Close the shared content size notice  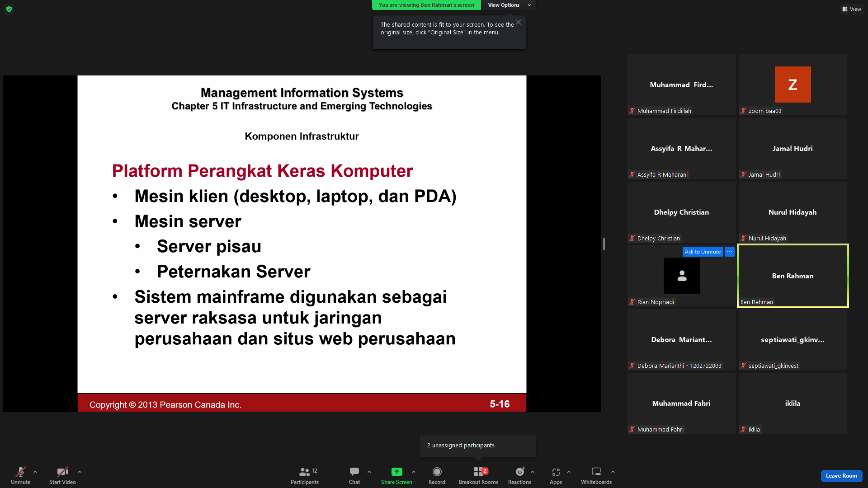tap(519, 22)
